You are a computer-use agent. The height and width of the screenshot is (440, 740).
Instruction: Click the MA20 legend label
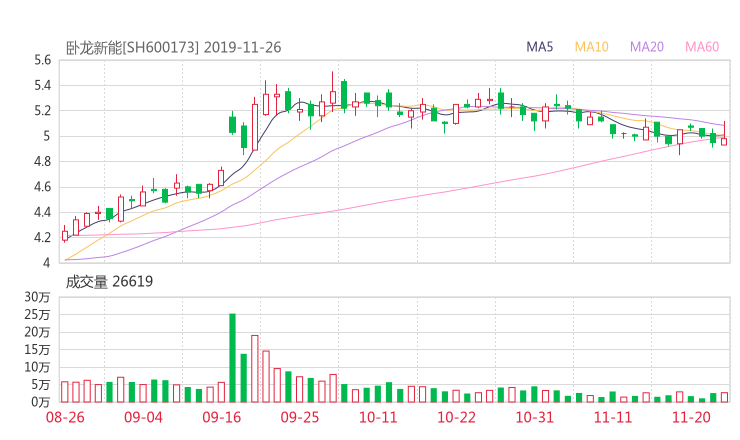(647, 47)
